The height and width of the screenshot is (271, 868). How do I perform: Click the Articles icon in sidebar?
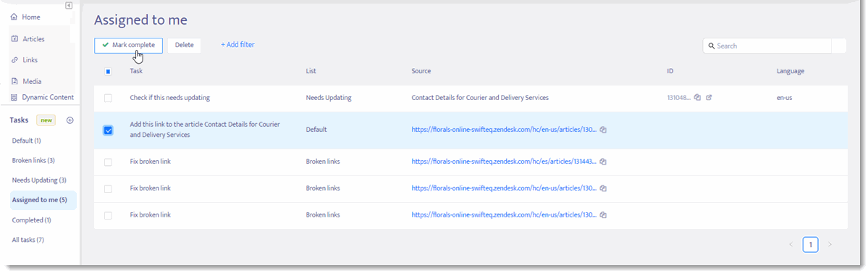click(14, 39)
